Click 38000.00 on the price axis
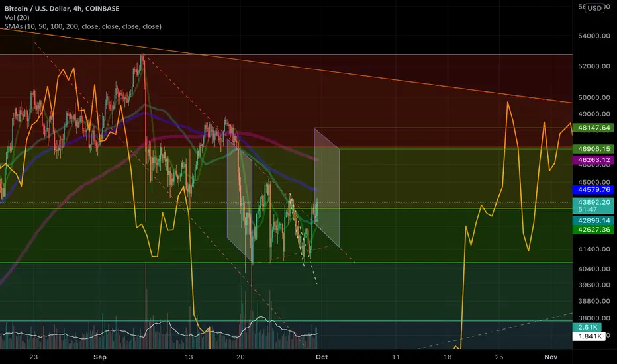Image resolution: width=617 pixels, height=364 pixels. [594, 318]
